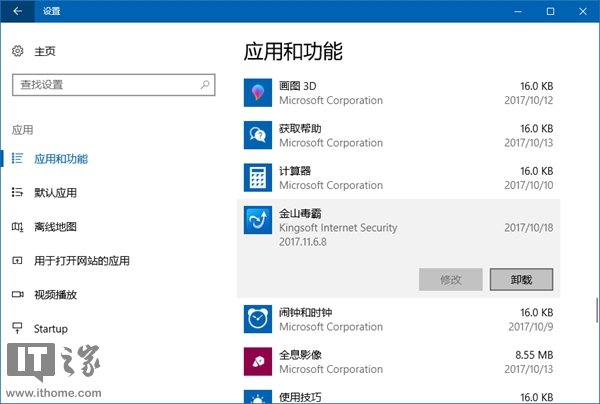Select the 获取帮助 app name
The width and height of the screenshot is (600, 404).
point(300,129)
